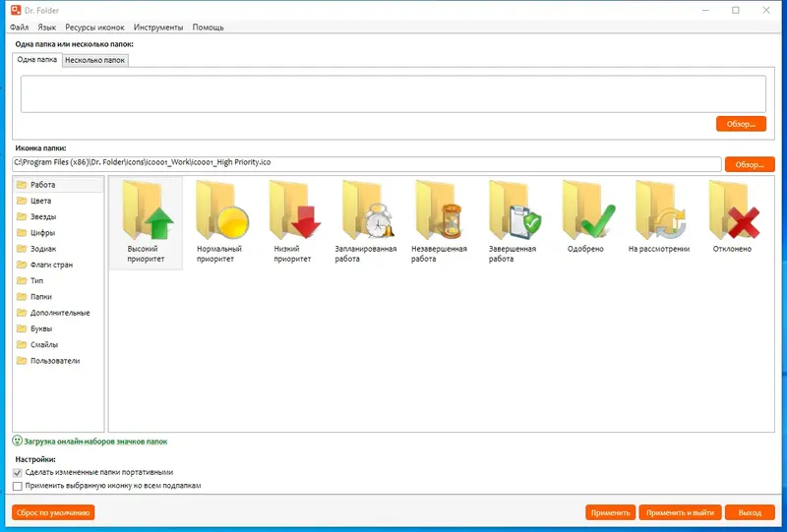Click Обзор button under folder path box
The width and height of the screenshot is (787, 532).
741,124
